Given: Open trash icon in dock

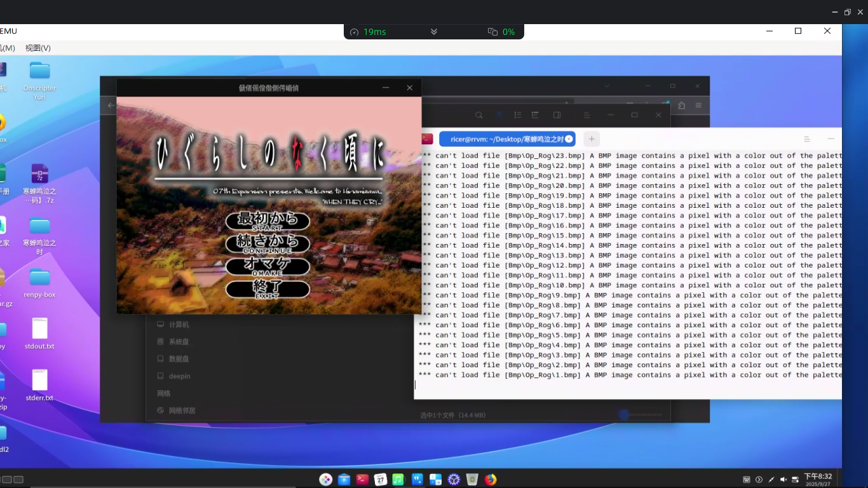Looking at the screenshot, I should click(x=472, y=480).
